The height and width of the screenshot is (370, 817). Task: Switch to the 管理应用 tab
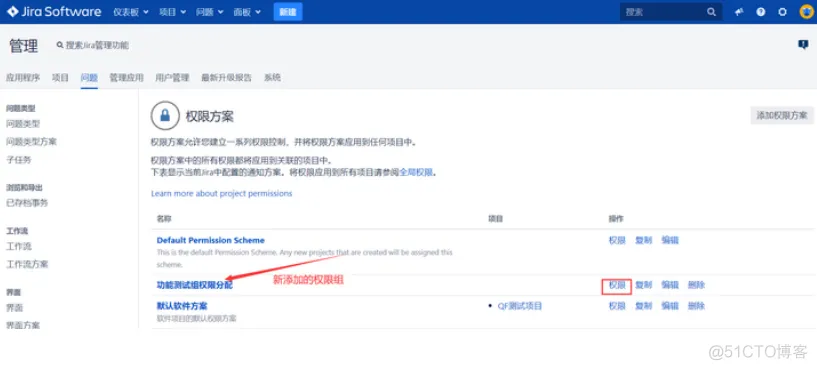point(127,78)
